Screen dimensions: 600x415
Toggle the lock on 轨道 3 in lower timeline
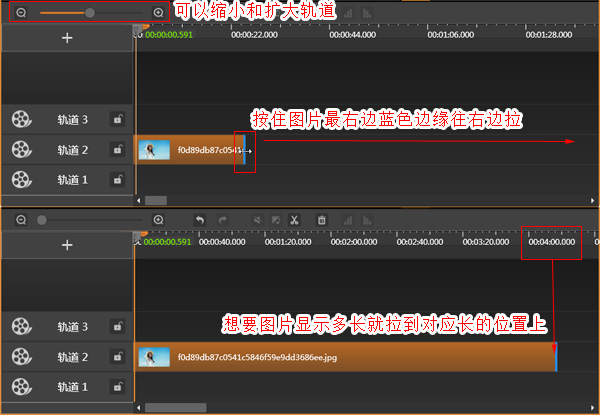(117, 326)
